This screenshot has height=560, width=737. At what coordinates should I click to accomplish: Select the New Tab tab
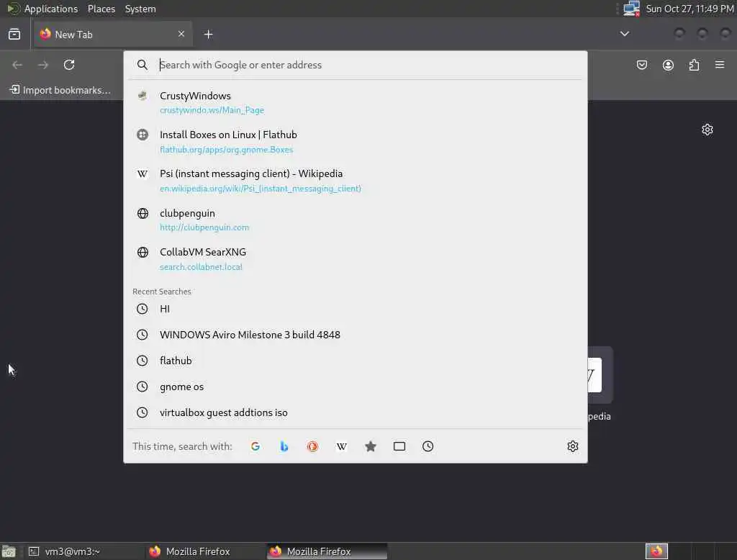pyautogui.click(x=113, y=34)
